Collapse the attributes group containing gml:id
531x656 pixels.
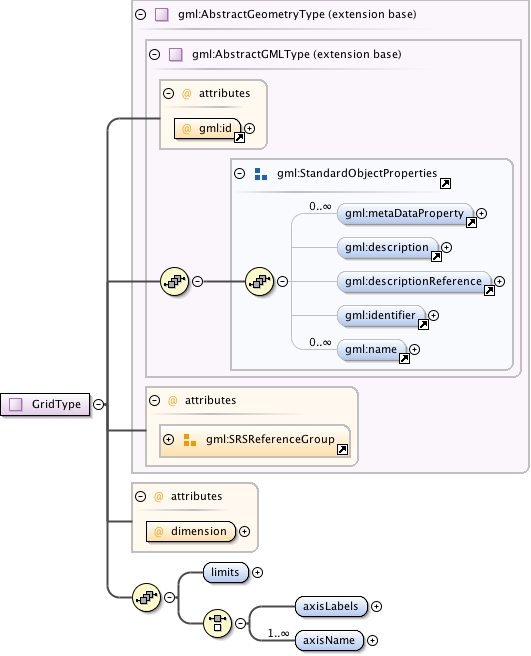[168, 93]
